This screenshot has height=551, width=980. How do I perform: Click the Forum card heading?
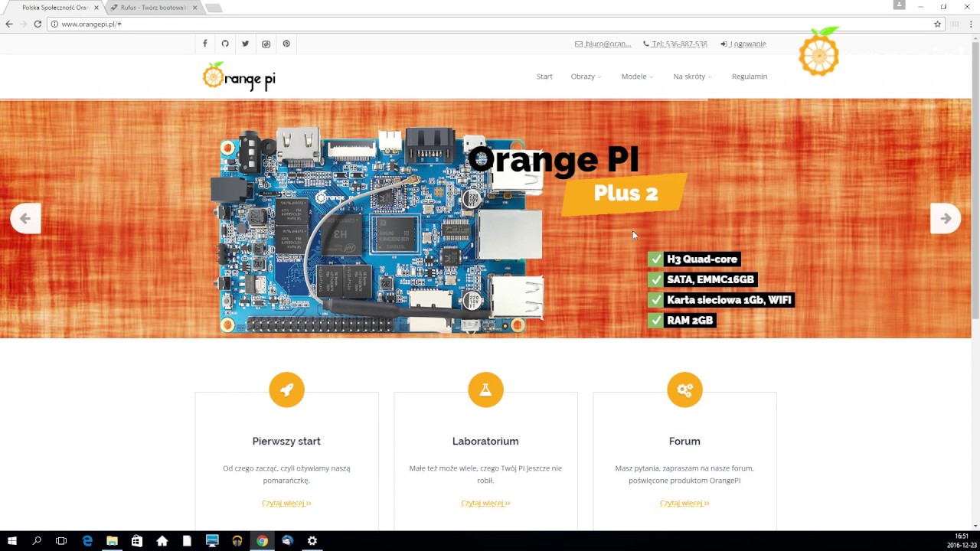[x=684, y=442]
